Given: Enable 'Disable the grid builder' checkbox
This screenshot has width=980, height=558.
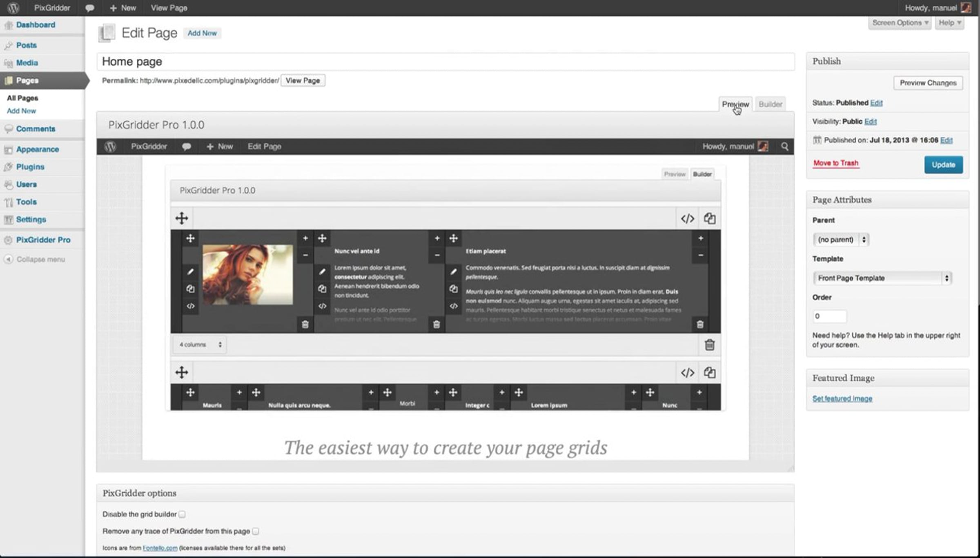Looking at the screenshot, I should pyautogui.click(x=182, y=514).
